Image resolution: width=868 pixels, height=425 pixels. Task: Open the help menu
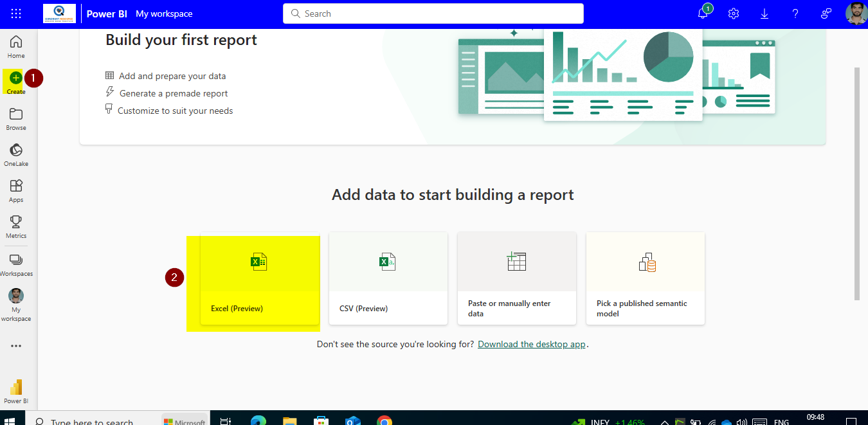tap(795, 13)
